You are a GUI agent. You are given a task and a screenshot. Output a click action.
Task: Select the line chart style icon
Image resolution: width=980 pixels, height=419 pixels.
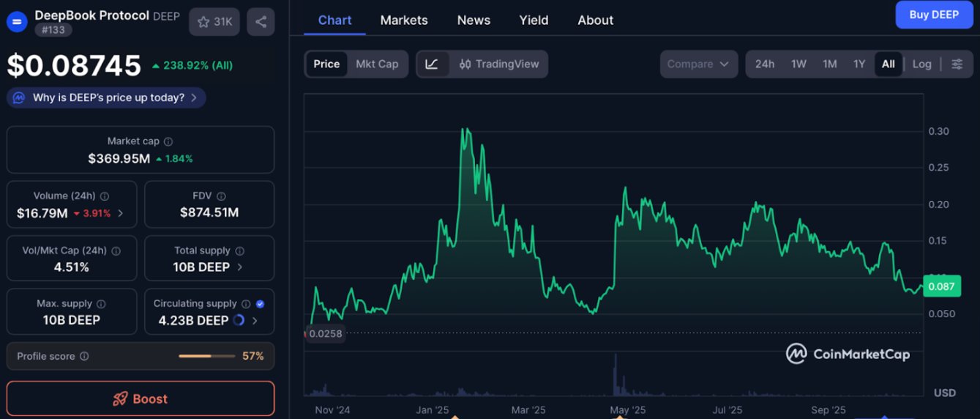click(432, 64)
